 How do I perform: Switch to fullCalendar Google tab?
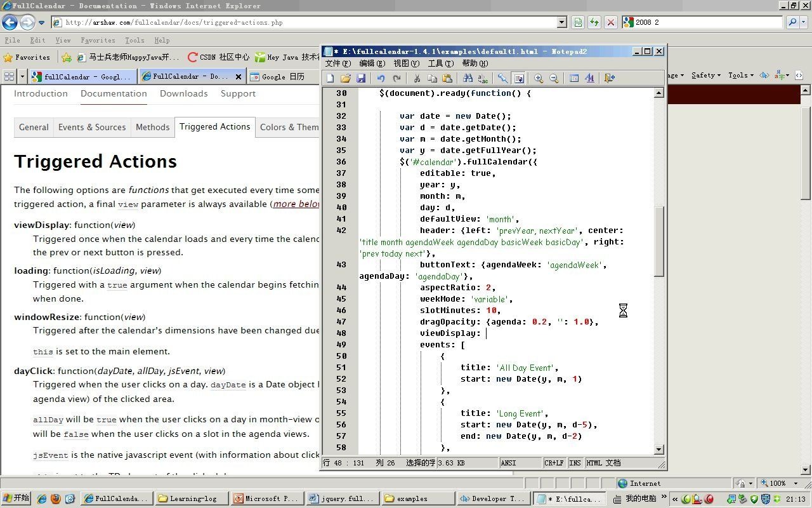[82, 76]
